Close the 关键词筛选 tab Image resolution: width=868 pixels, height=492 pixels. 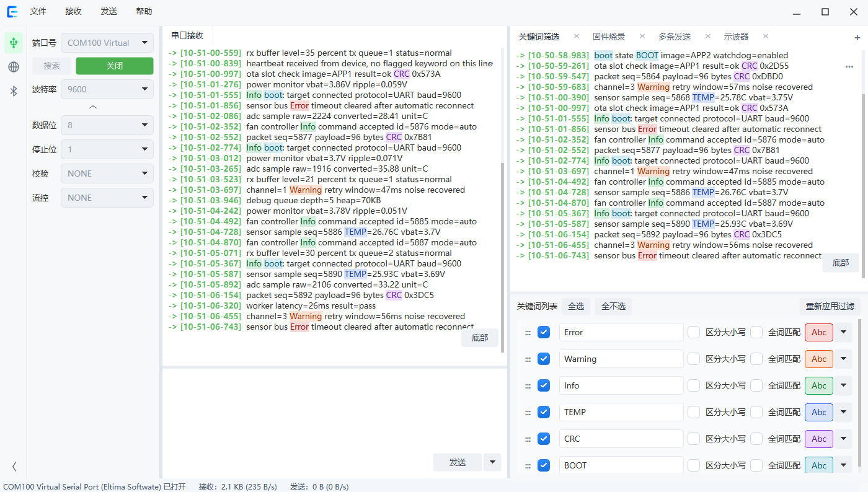[x=577, y=37]
